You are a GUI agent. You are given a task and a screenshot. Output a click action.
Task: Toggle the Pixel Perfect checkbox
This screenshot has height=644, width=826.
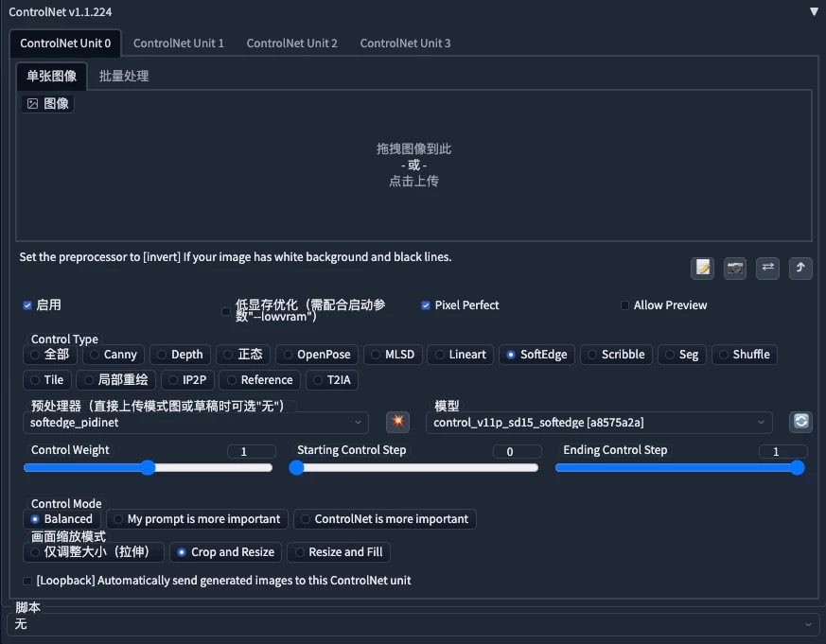point(426,305)
